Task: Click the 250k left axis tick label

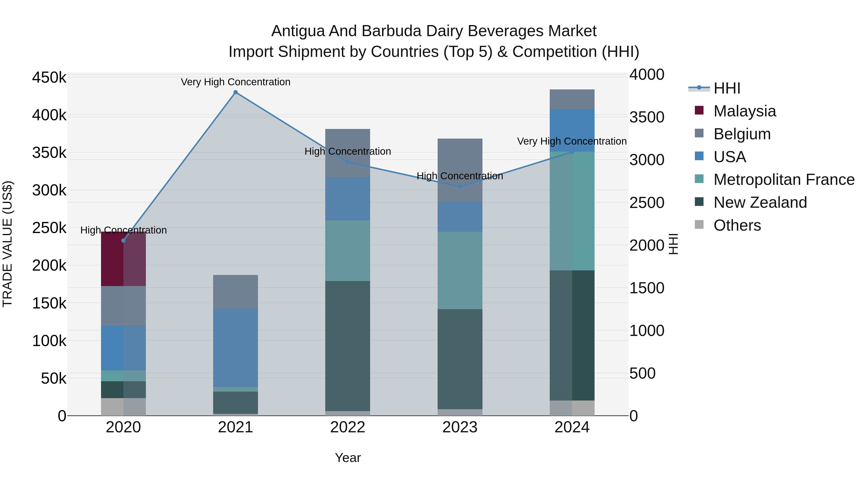Action: click(x=49, y=228)
